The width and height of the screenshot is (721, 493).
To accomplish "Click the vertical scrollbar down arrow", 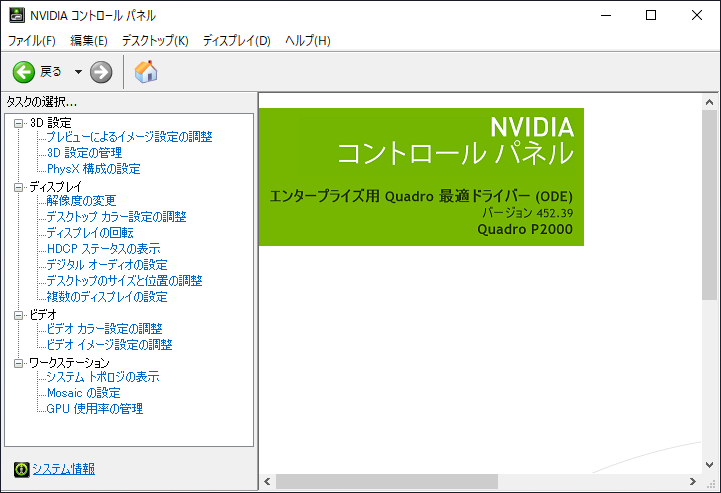I will tap(709, 464).
